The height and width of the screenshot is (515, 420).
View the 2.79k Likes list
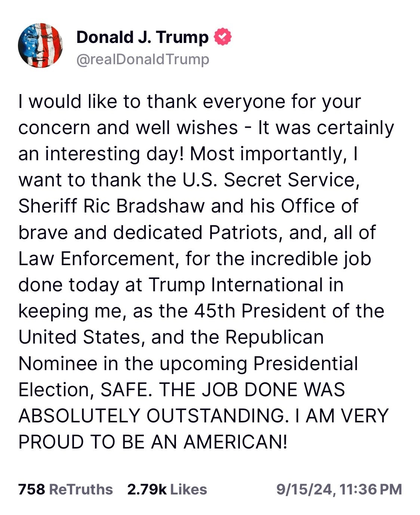pos(167,489)
